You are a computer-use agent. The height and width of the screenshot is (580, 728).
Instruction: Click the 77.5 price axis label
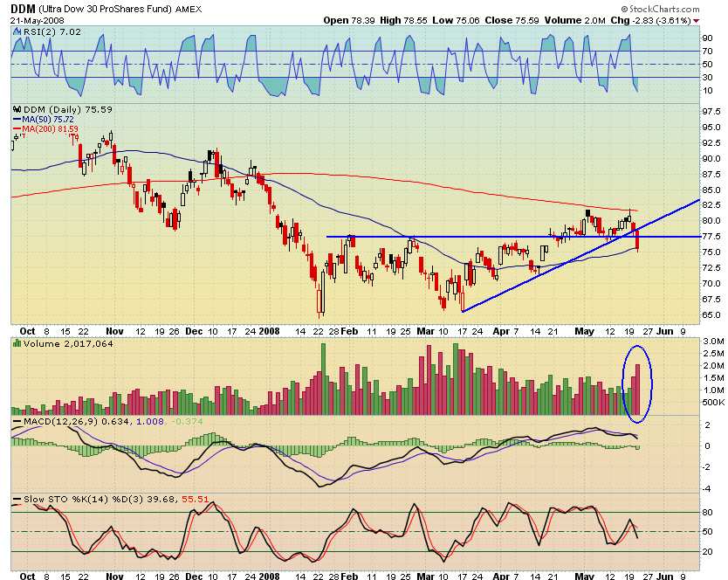[x=711, y=237]
